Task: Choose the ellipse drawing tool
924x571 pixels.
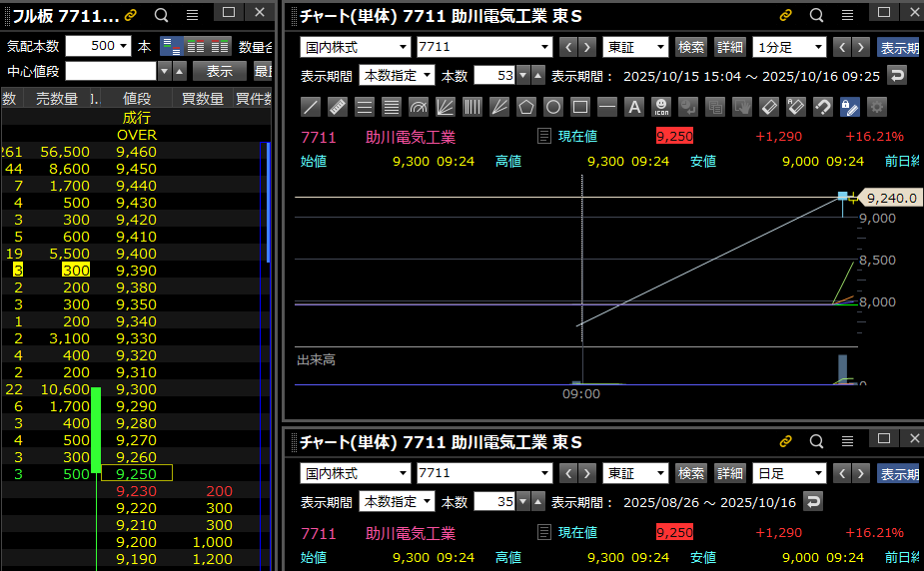Action: pyautogui.click(x=553, y=107)
